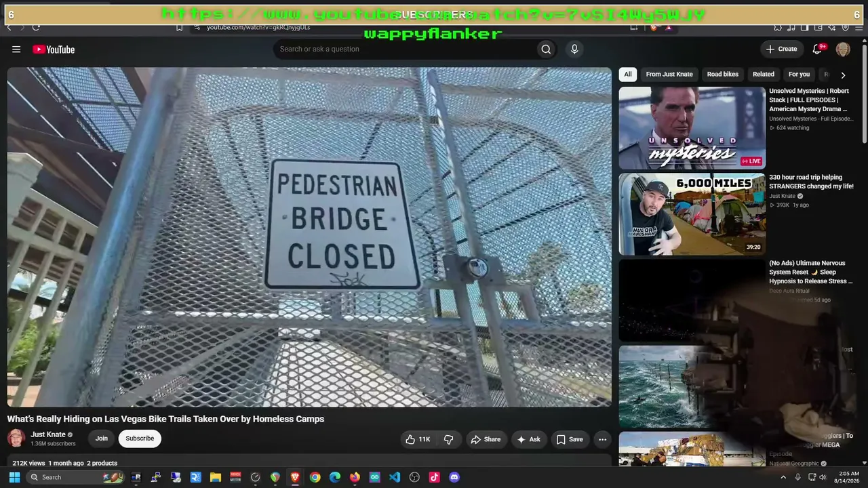The height and width of the screenshot is (488, 868).
Task: Open 'Ultimate Nervous System Reset' video title
Action: click(x=811, y=272)
